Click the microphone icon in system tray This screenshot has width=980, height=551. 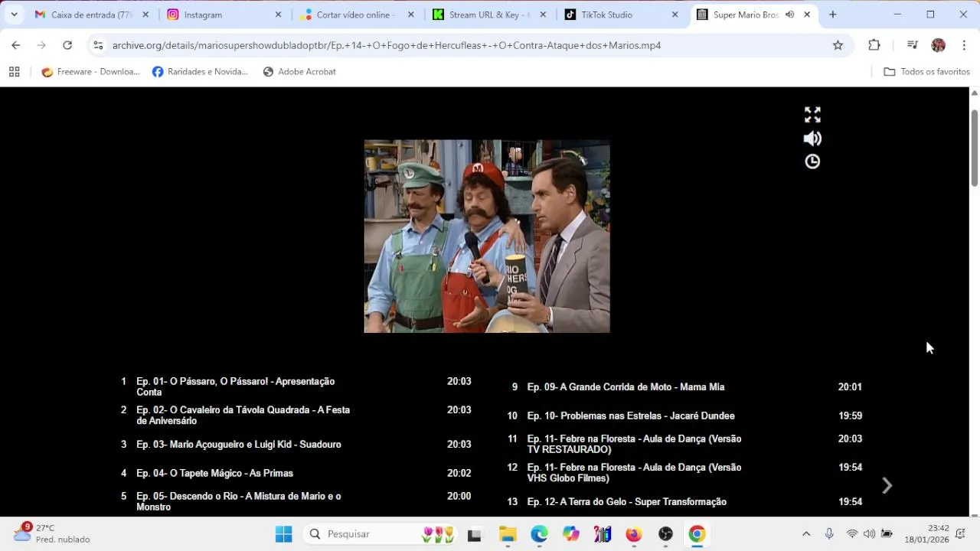(829, 534)
